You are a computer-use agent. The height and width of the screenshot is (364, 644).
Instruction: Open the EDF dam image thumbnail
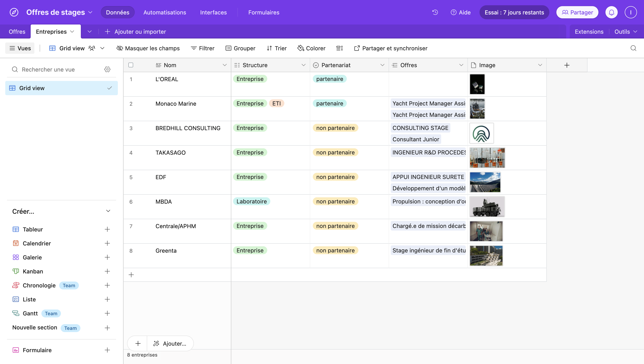pos(485,182)
